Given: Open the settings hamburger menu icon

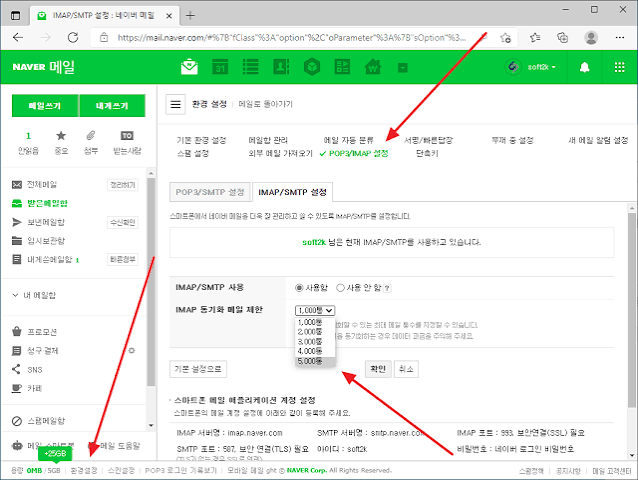Looking at the screenshot, I should pyautogui.click(x=175, y=105).
